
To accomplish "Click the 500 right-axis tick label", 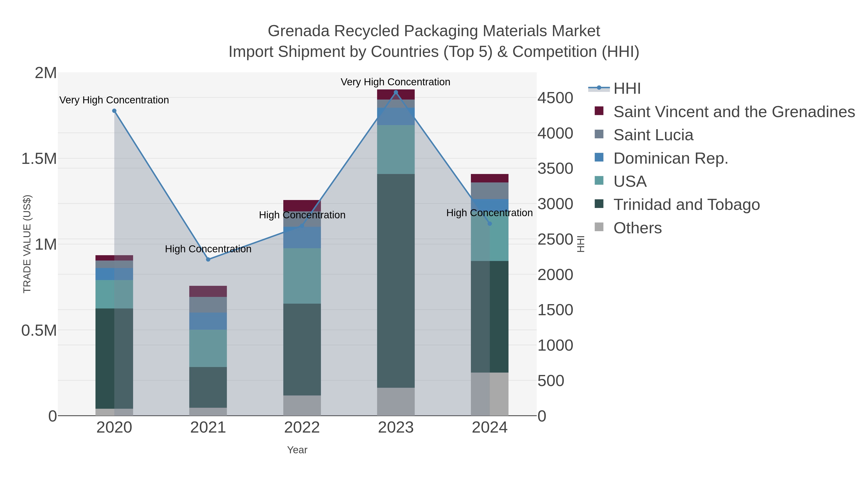I will (x=551, y=381).
